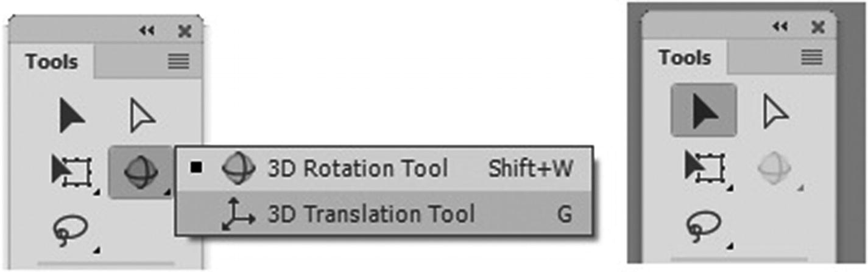868x272 pixels.
Task: Open panel menu in the flyout-side Tools panel
Action: pos(178,61)
